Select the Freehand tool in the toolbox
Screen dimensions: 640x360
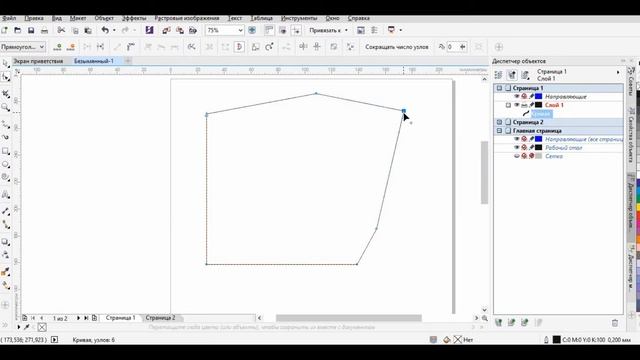coord(5,124)
